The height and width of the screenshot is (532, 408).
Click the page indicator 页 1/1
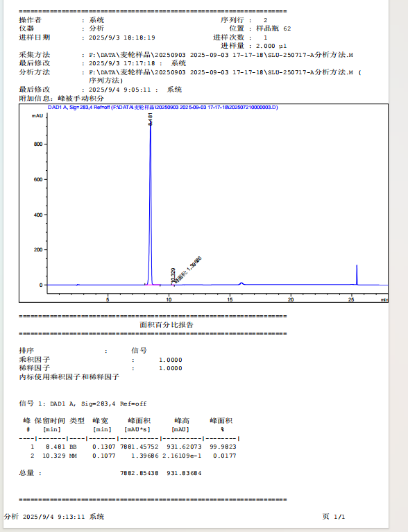point(334,517)
